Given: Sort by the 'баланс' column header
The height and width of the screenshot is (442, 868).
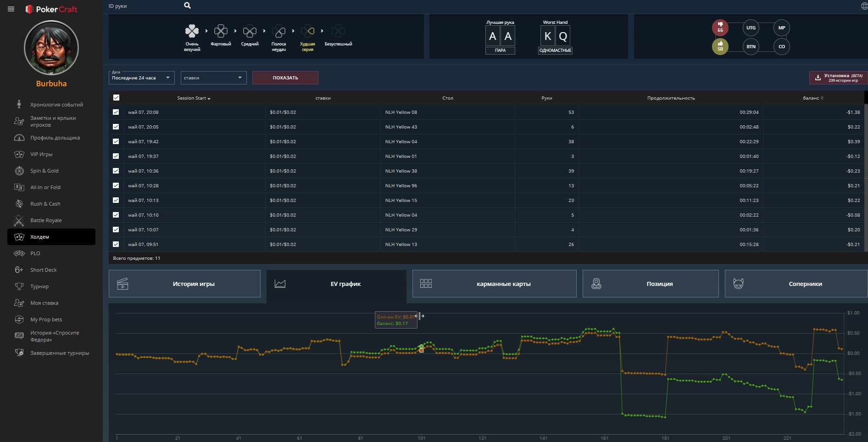Looking at the screenshot, I should coord(813,98).
